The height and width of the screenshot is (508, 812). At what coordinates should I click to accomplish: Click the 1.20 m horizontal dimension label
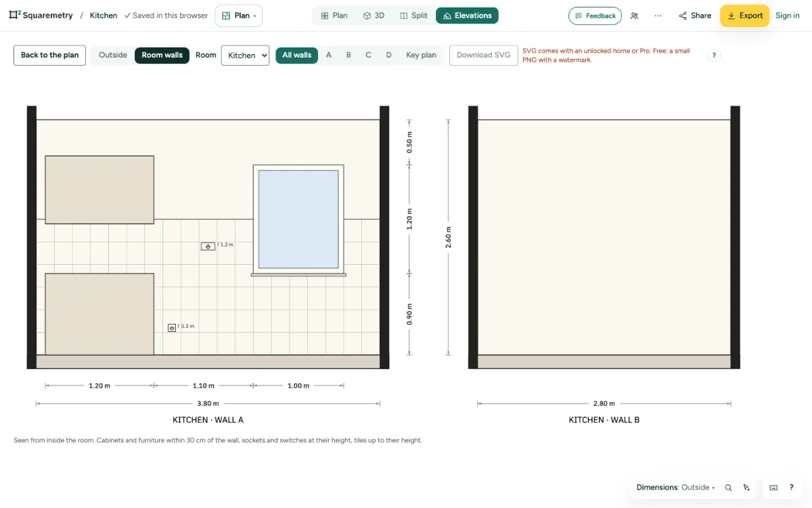(99, 386)
